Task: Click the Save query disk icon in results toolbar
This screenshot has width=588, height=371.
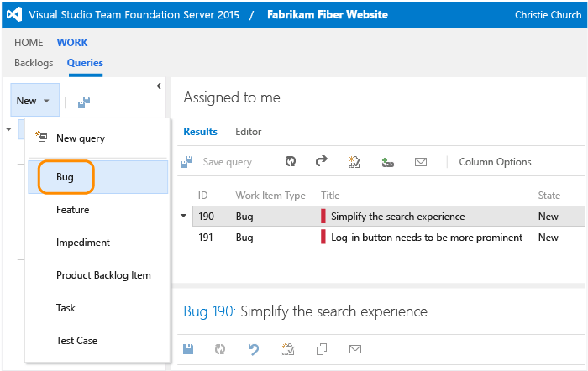Action: [186, 162]
